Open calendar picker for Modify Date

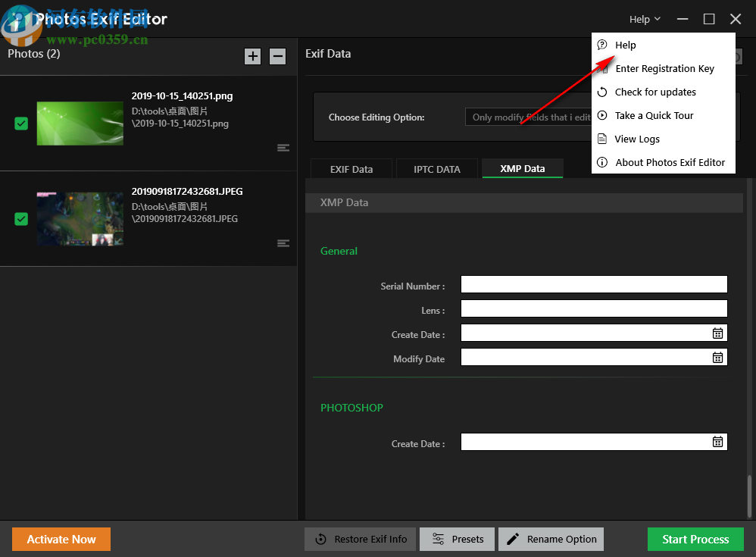click(x=717, y=357)
